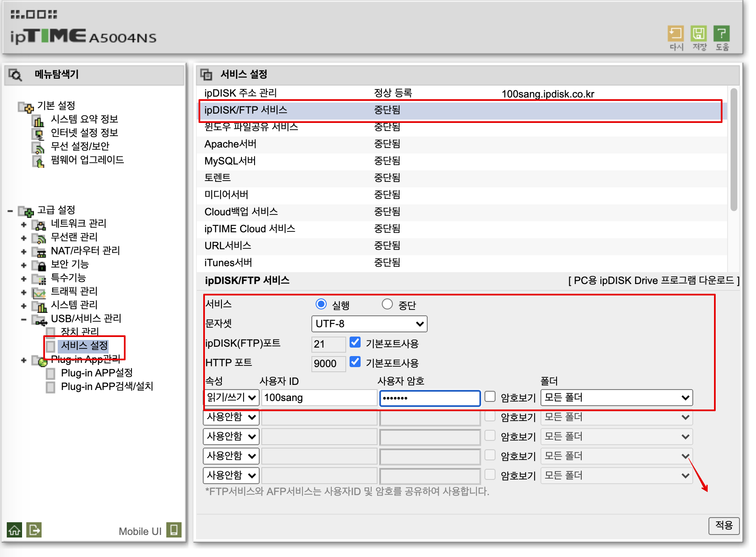
Task: Open the first 사용안함 attribute dropdown
Action: [231, 417]
